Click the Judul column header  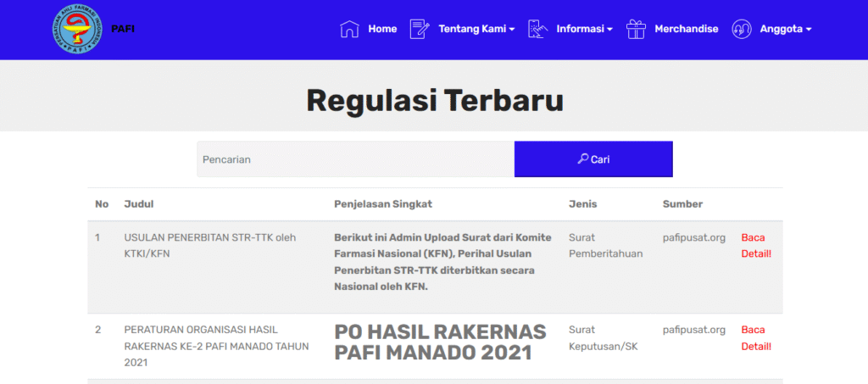pyautogui.click(x=138, y=204)
